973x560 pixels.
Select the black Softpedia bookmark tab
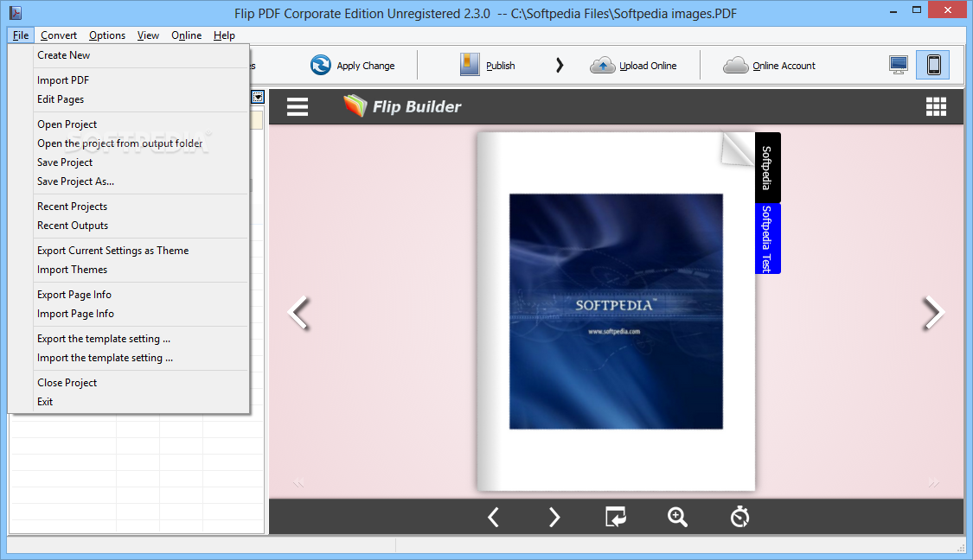coord(768,168)
